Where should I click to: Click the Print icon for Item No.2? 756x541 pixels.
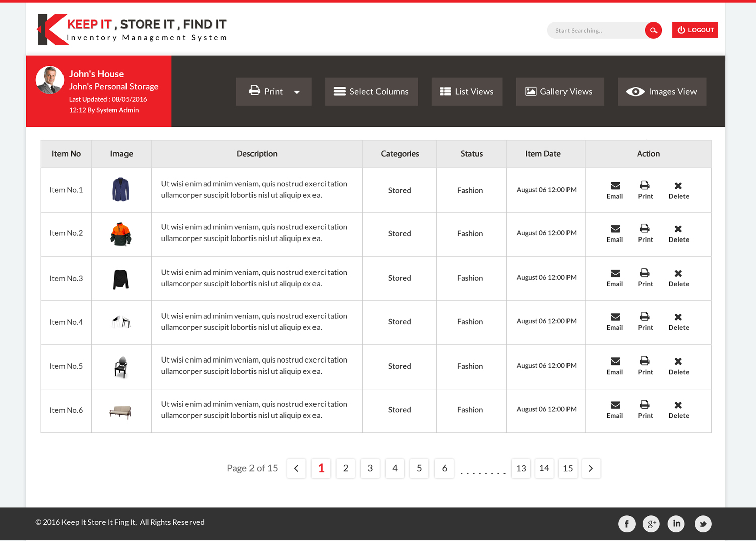[x=645, y=229]
